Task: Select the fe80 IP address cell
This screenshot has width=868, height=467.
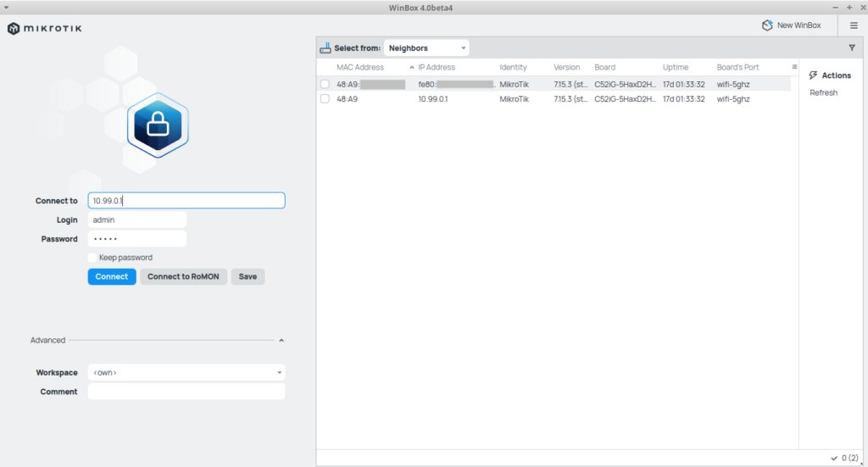Action: click(x=456, y=84)
